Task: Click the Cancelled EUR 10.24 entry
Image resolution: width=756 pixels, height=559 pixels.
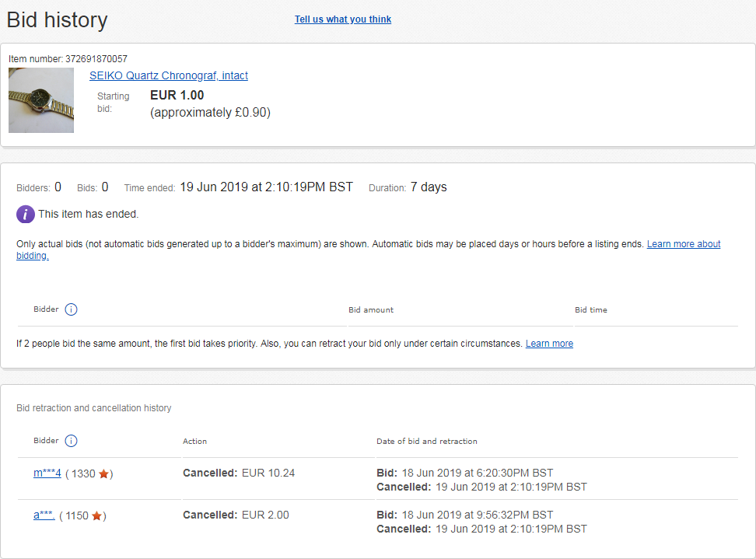Action: pyautogui.click(x=239, y=473)
